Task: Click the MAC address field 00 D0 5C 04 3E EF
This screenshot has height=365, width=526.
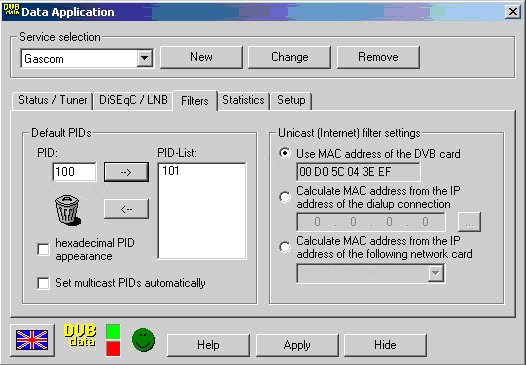Action: click(358, 172)
